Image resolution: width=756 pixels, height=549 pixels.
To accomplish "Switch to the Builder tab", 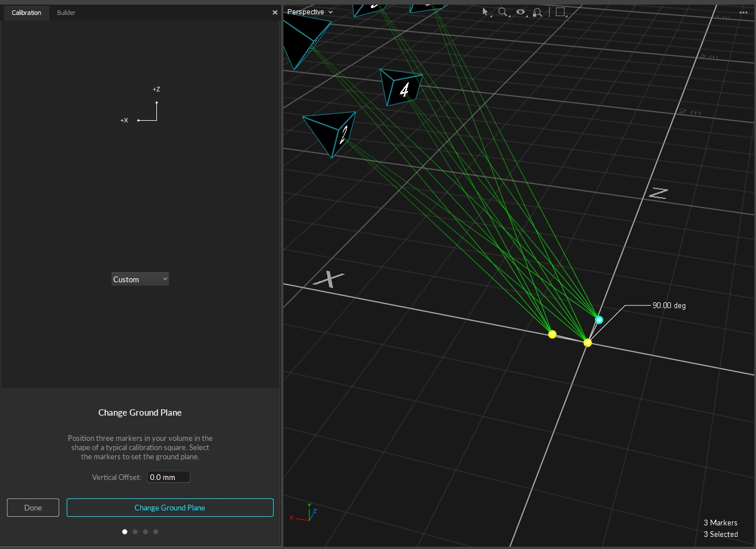I will (66, 13).
